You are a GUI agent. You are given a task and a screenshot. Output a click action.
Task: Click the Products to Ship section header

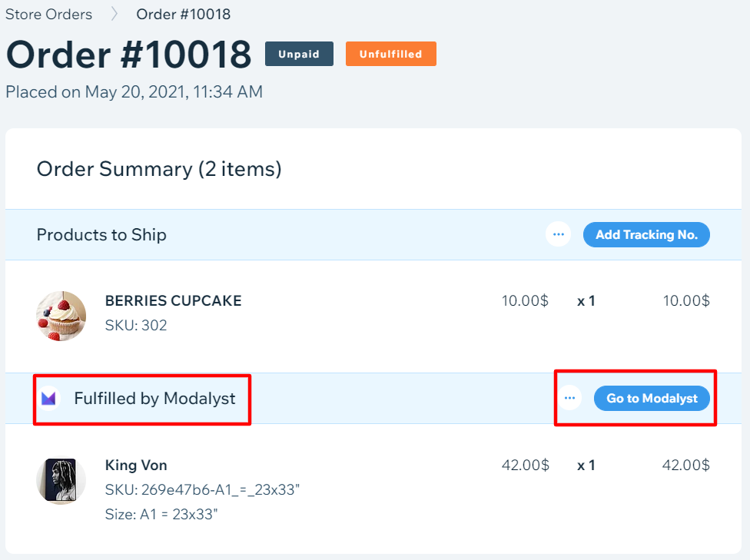point(101,234)
